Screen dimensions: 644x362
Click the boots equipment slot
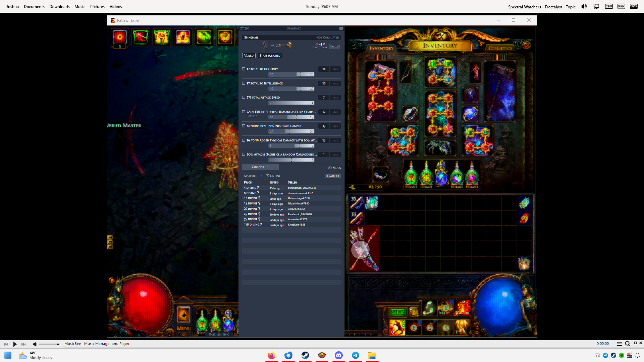coord(478,140)
